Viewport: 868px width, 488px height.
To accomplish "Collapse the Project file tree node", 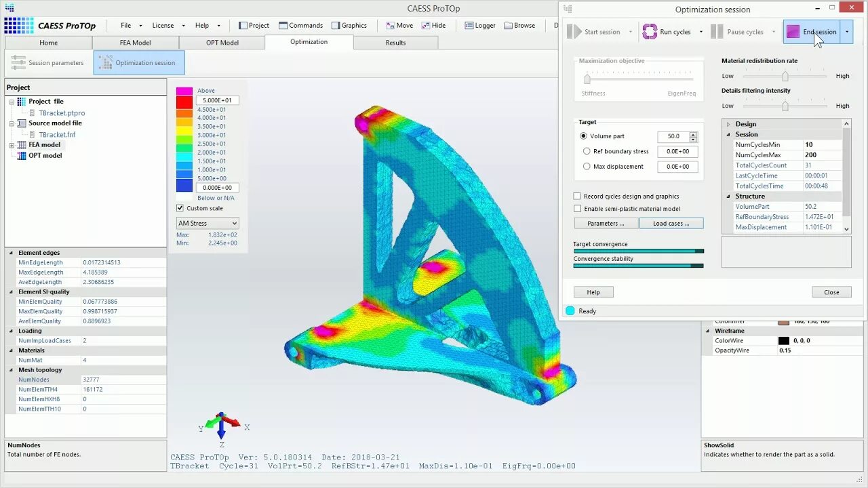I will pos(12,102).
